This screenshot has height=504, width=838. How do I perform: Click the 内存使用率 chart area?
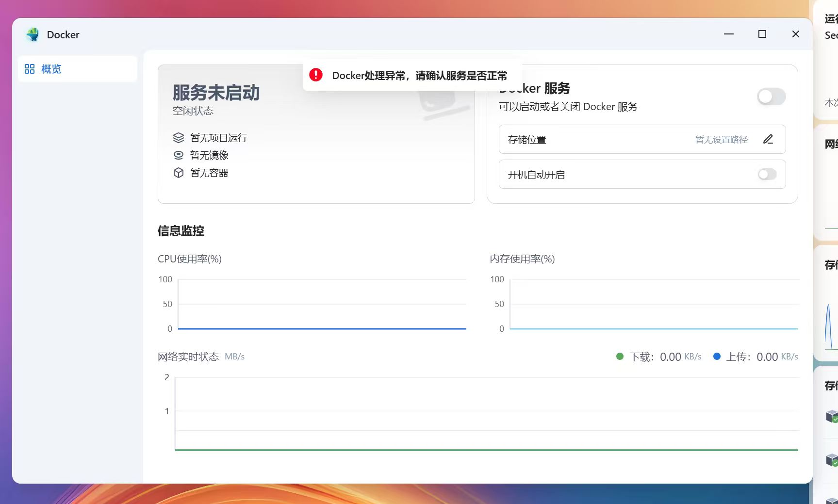654,304
